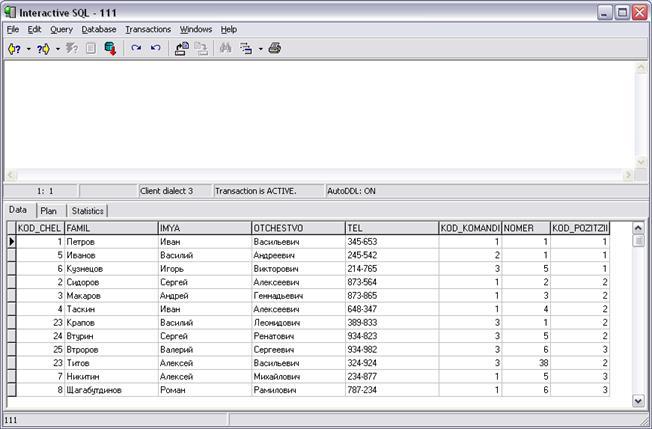Open the Query menu
Viewport: 652px width, 429px height.
[x=61, y=29]
